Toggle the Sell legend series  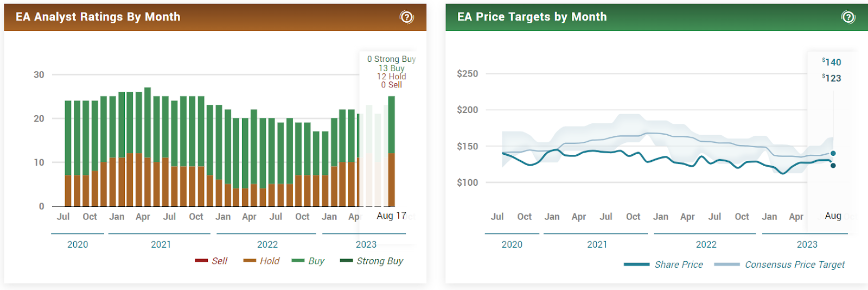[212, 261]
